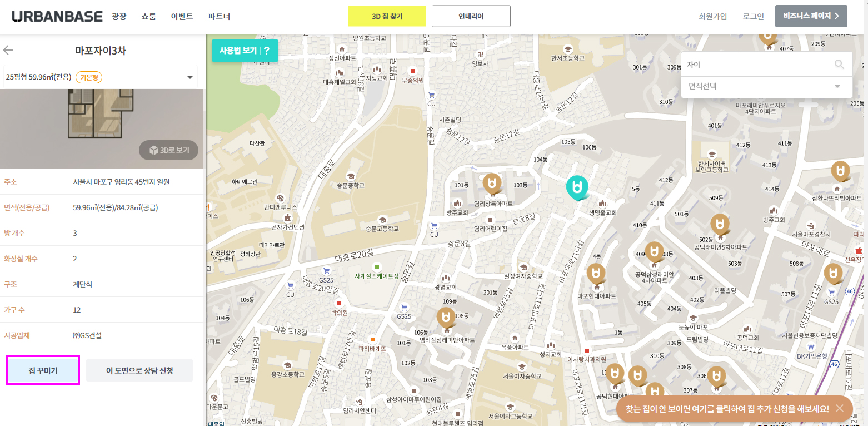The image size is (868, 426).
Task: Select the 3D 집 찾기 tab
Action: click(387, 16)
